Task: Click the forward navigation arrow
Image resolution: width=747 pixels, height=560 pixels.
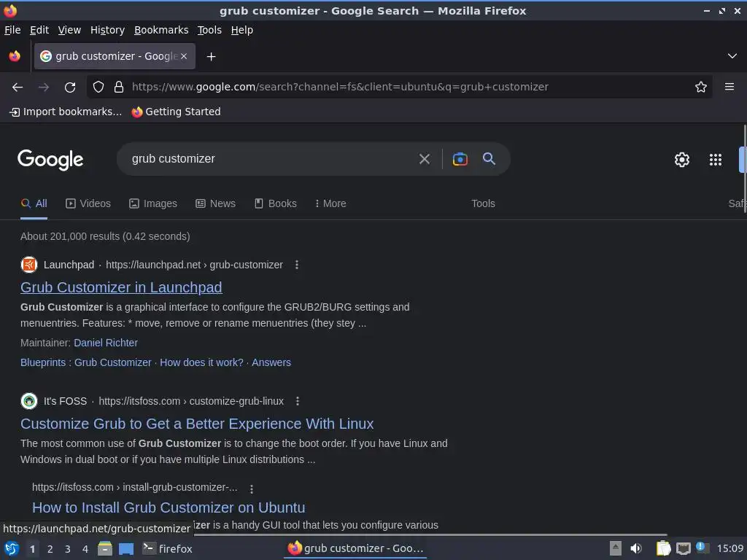Action: pos(44,87)
